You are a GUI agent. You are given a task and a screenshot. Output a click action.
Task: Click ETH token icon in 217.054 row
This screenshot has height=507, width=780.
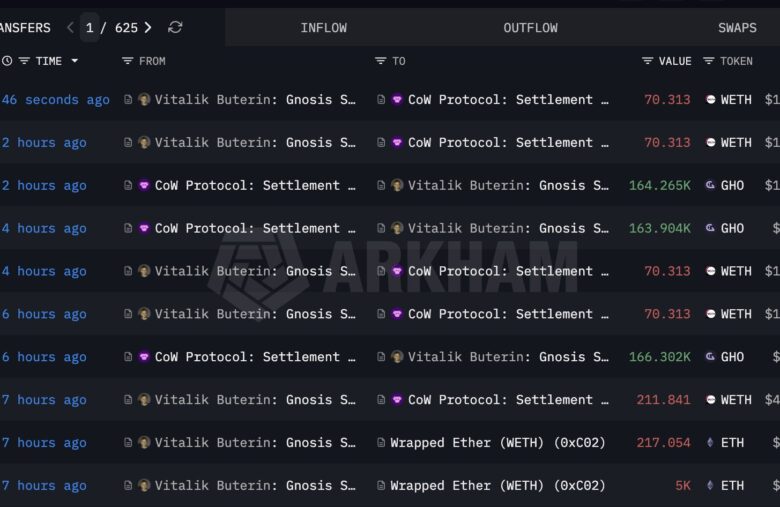pos(711,443)
